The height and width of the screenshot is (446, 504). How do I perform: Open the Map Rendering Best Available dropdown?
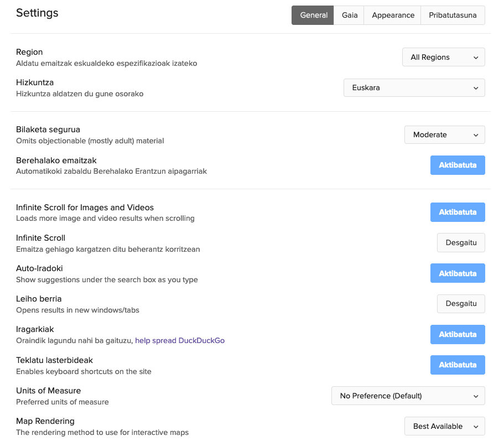coord(444,427)
